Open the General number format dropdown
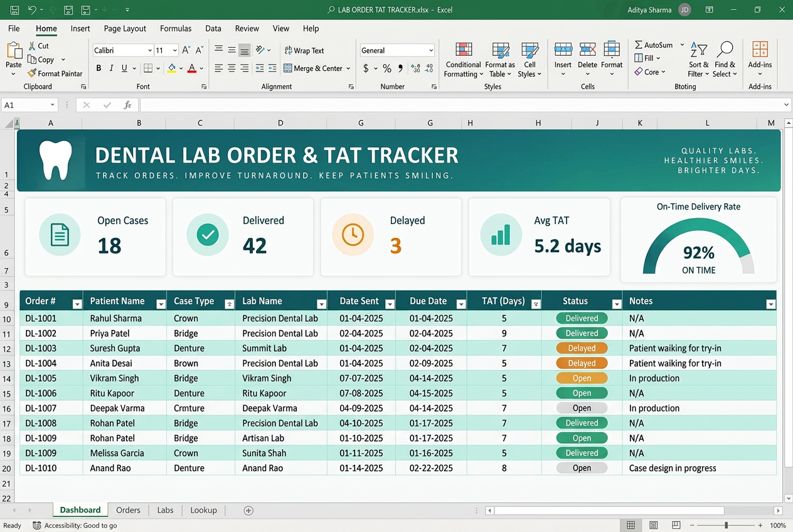793x532 pixels. pos(431,51)
